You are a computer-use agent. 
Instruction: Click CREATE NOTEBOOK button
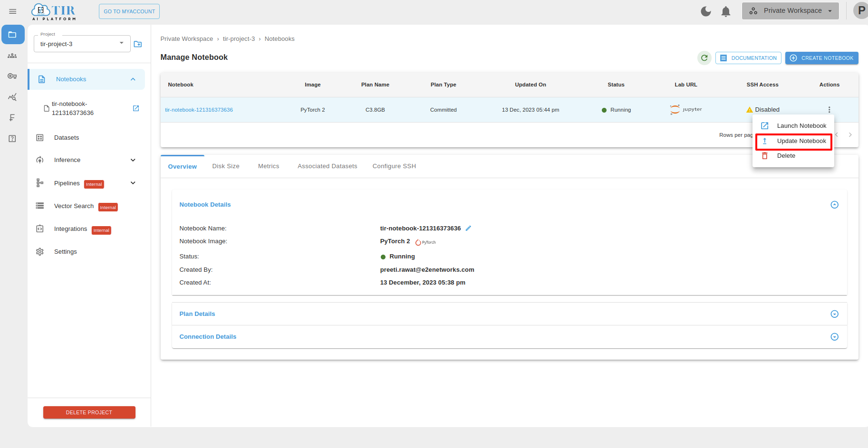point(822,58)
